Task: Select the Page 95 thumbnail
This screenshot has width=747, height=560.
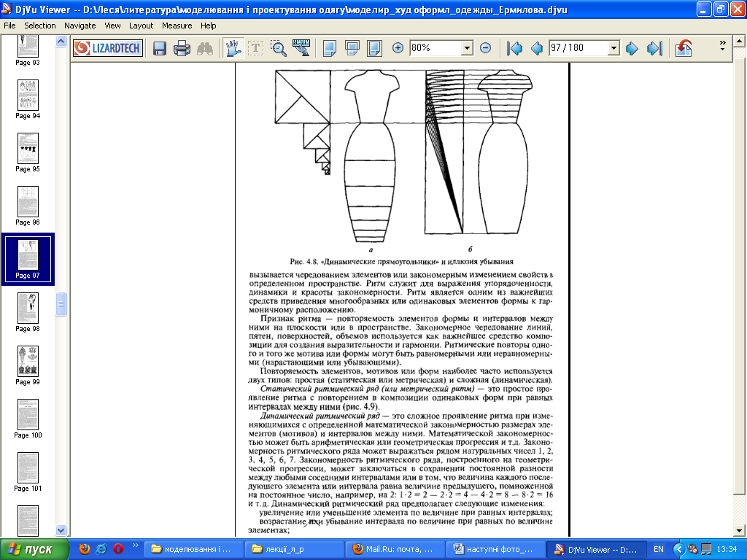Action: tap(28, 153)
